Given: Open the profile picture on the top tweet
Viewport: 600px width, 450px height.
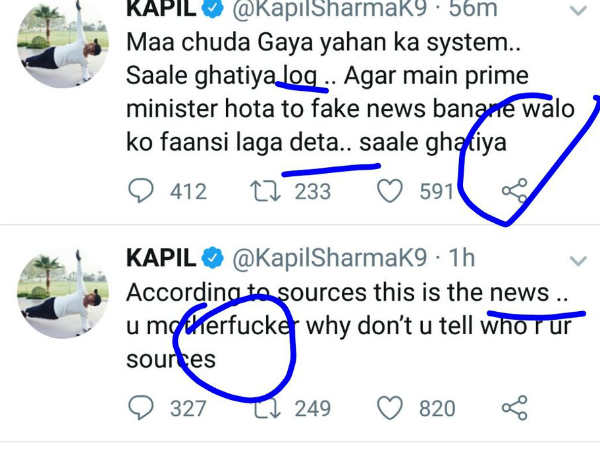Looking at the screenshot, I should (x=57, y=42).
